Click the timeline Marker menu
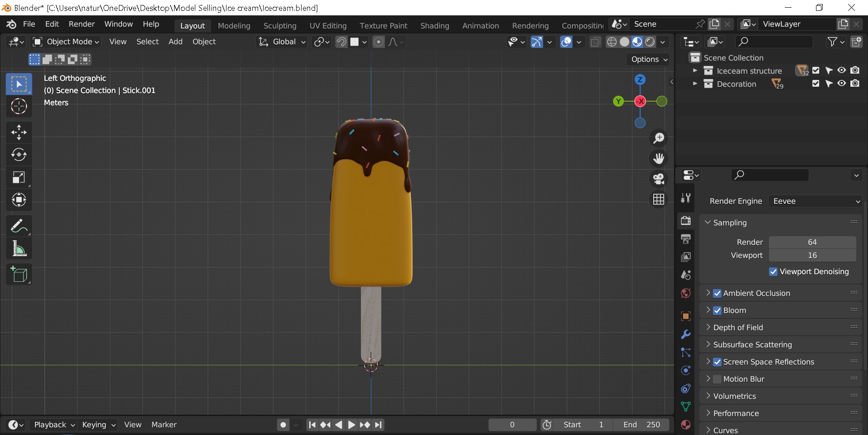 (164, 425)
